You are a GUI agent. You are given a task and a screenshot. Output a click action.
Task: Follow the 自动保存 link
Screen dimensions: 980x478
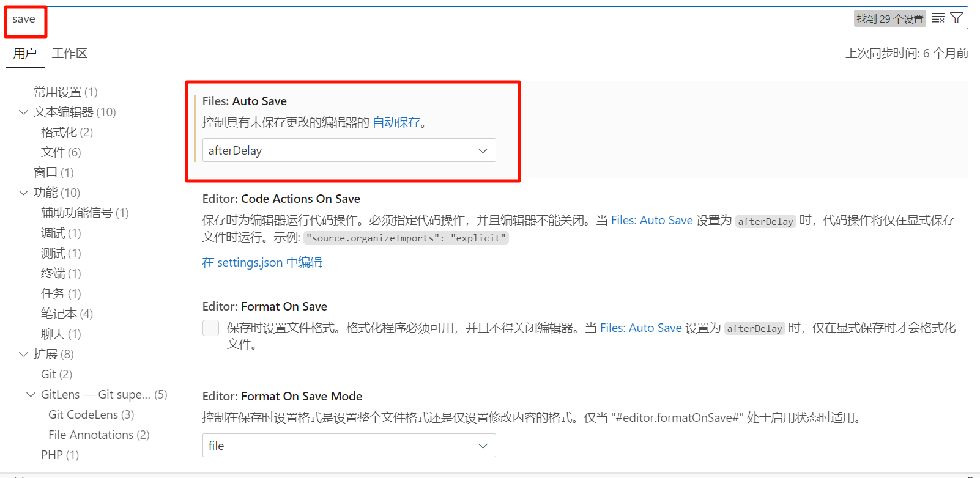click(396, 122)
